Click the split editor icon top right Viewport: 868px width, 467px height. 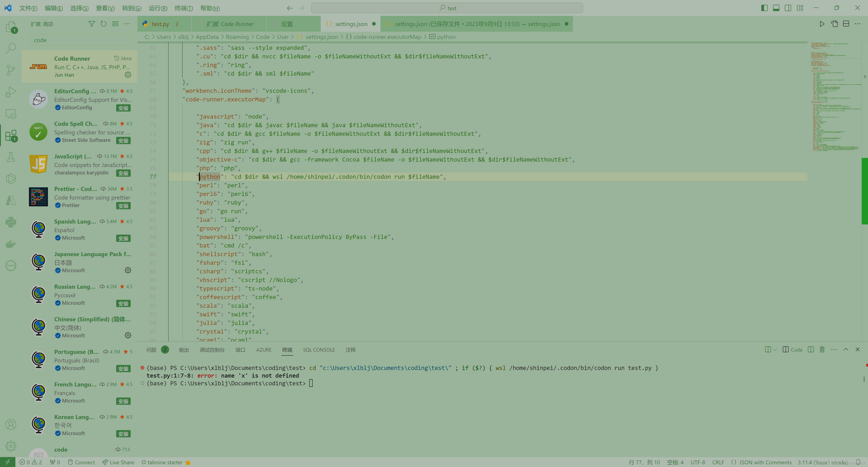coord(846,24)
